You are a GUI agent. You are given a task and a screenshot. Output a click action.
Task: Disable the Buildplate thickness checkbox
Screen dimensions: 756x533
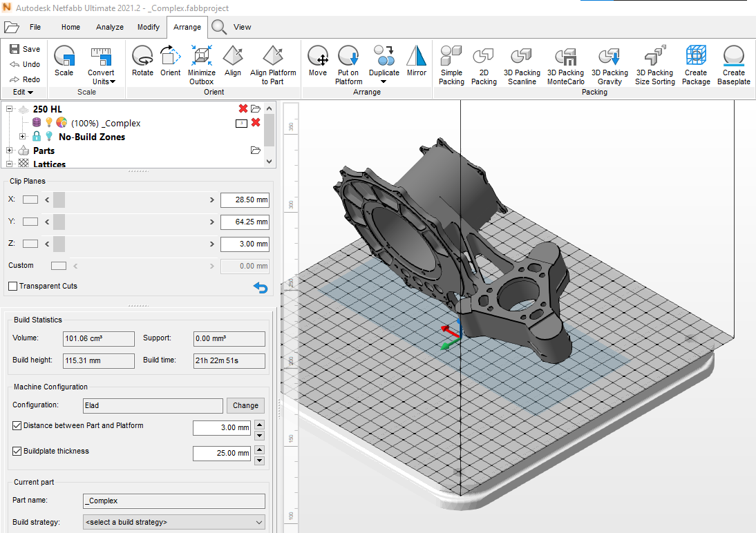pos(17,451)
